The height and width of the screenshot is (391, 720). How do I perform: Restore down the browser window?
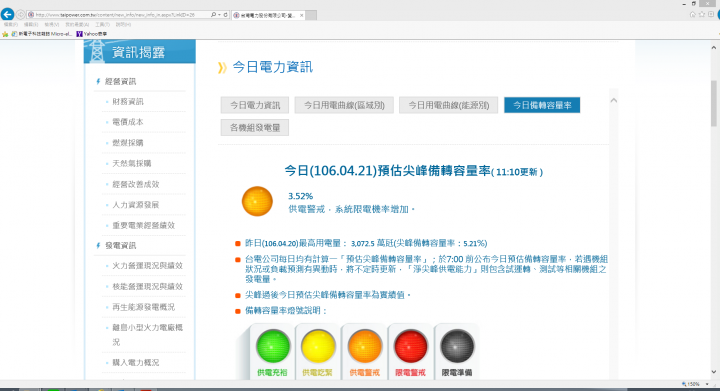point(694,4)
